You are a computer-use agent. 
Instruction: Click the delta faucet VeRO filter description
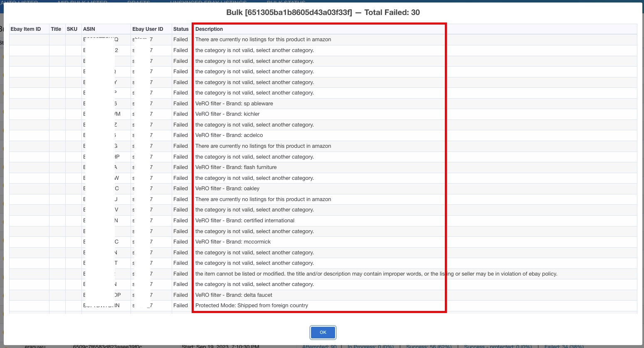pos(234,295)
